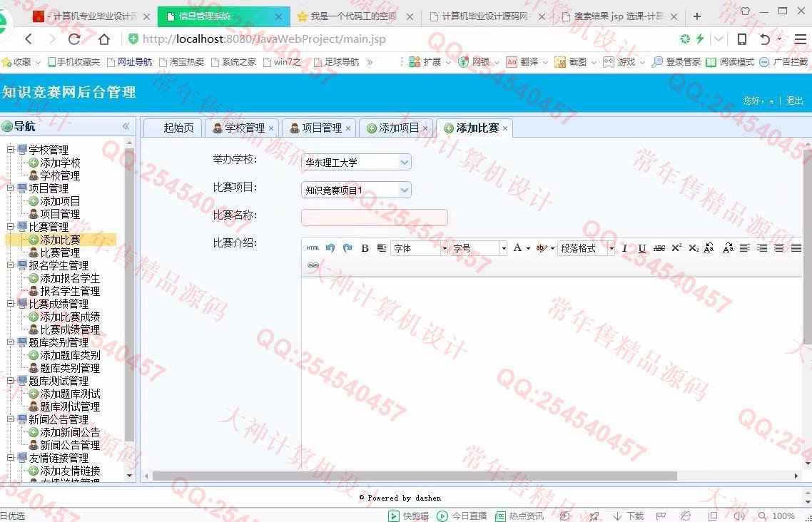Screen dimensions: 812x522
Task: Go to browser home page icon
Action: click(x=104, y=39)
